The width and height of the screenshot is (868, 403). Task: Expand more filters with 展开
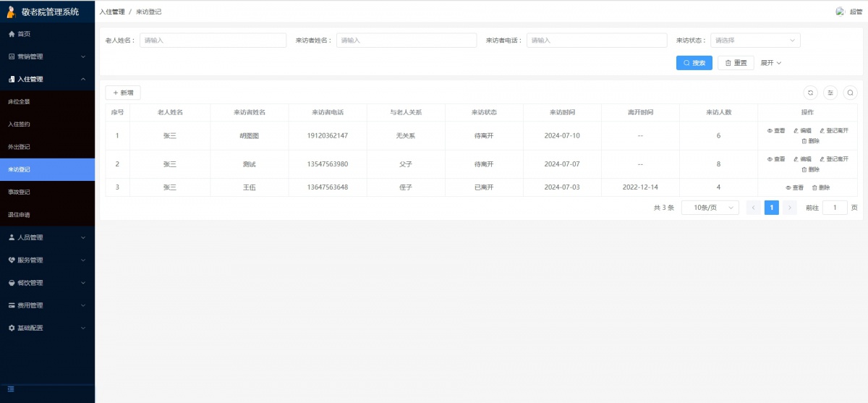pyautogui.click(x=770, y=63)
